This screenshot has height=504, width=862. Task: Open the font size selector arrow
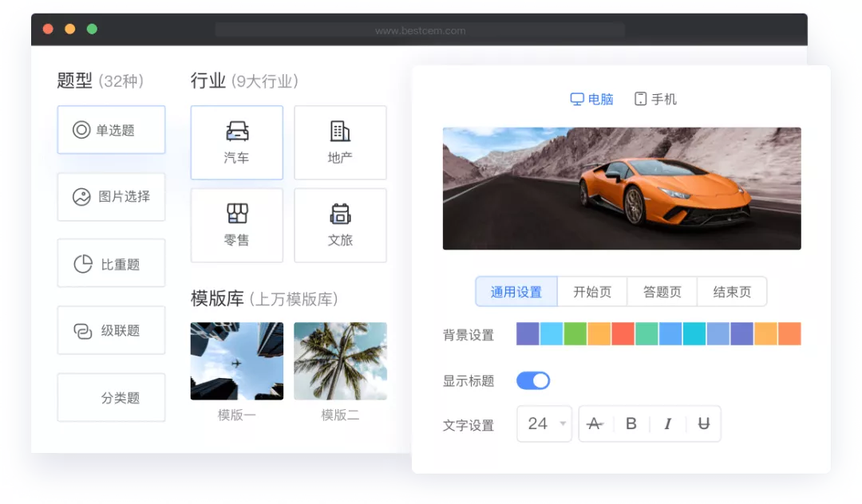[564, 424]
